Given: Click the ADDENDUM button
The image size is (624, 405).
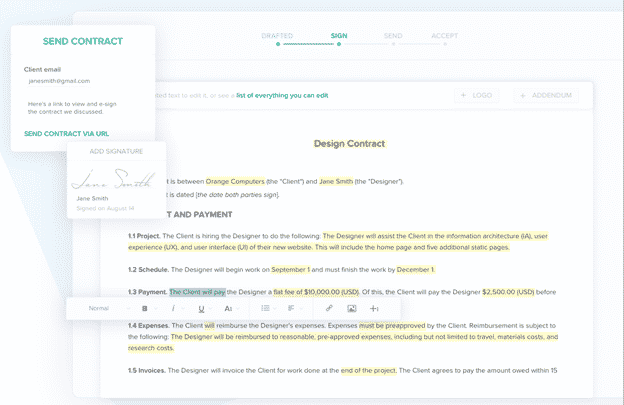Looking at the screenshot, I should [546, 95].
